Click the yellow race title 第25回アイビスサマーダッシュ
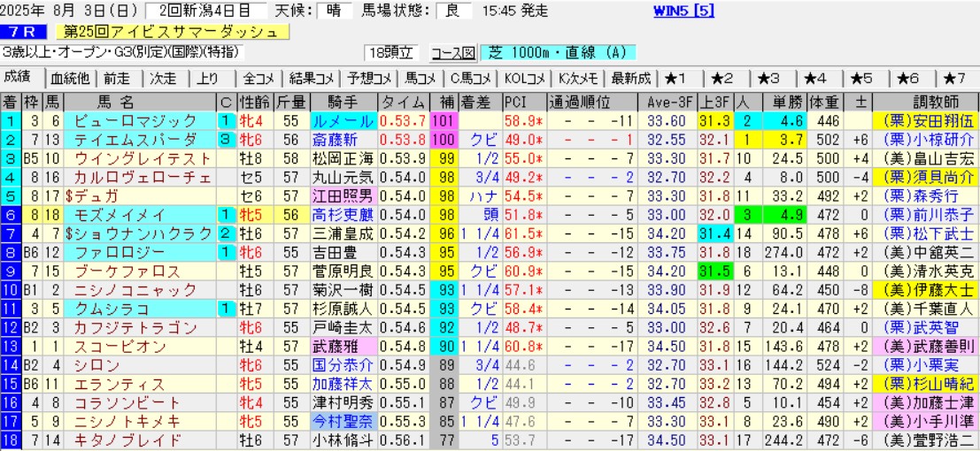980x451 pixels. click(x=172, y=33)
